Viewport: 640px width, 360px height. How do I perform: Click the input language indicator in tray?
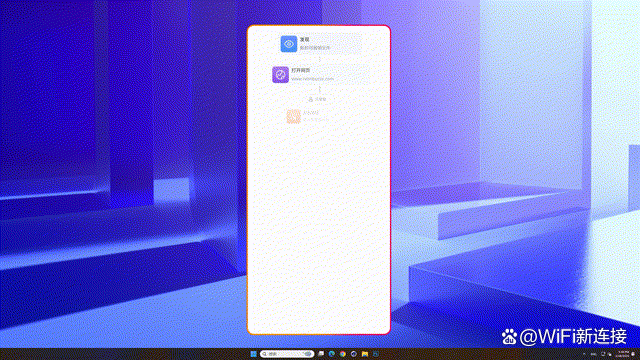pyautogui.click(x=593, y=354)
